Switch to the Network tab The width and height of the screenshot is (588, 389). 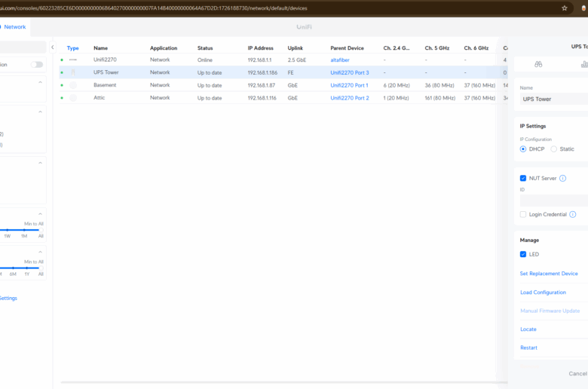15,26
